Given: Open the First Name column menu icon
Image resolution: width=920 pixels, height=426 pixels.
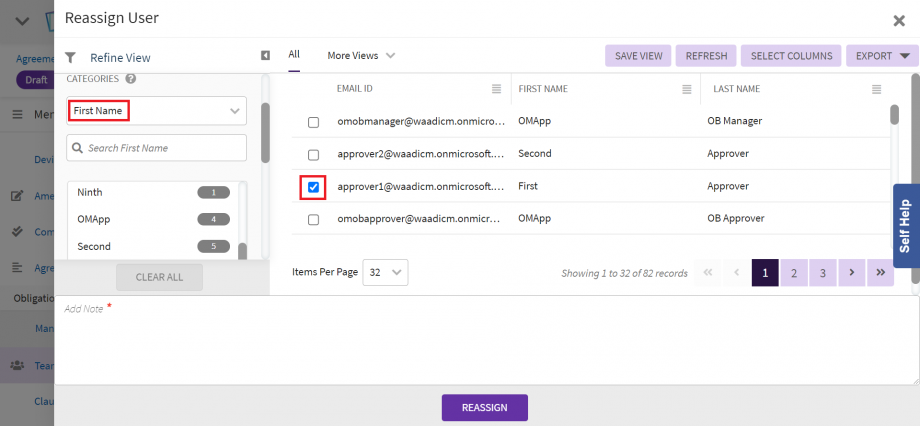Looking at the screenshot, I should pos(686,89).
